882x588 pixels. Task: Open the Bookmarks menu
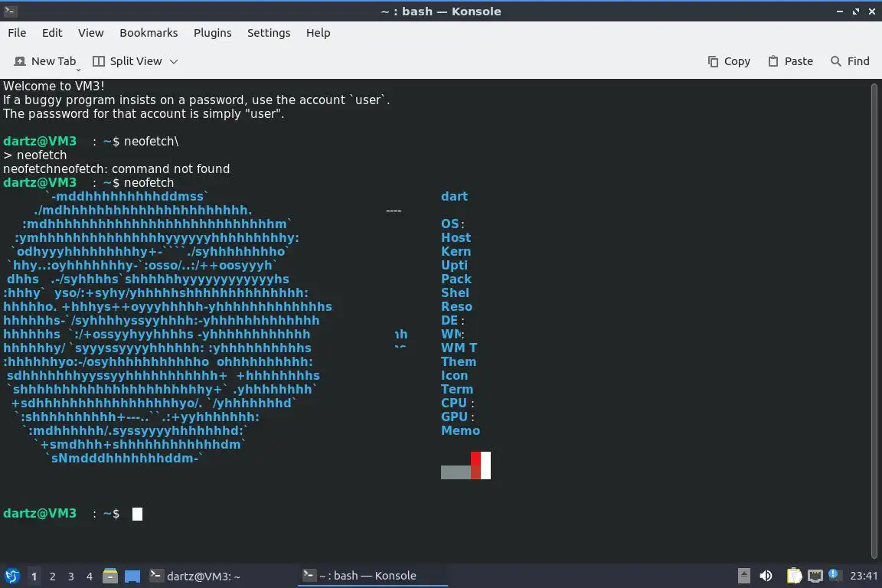tap(149, 33)
